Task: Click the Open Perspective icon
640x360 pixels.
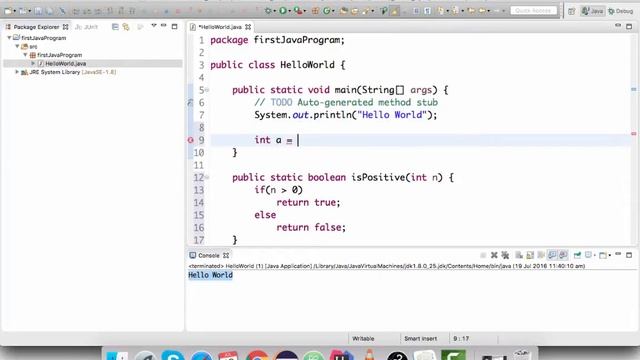Action: (x=571, y=11)
